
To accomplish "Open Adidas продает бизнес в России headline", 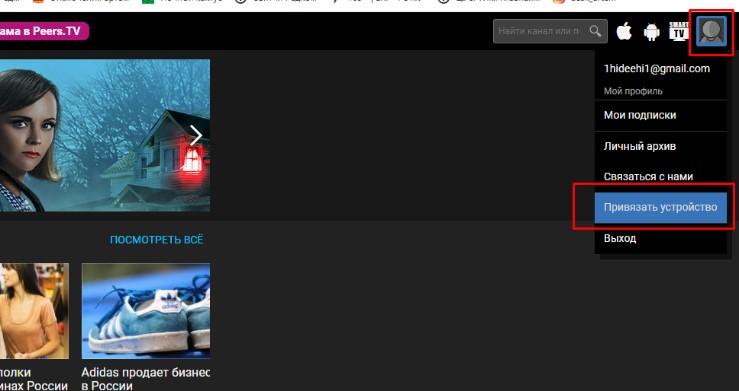I will (146, 379).
